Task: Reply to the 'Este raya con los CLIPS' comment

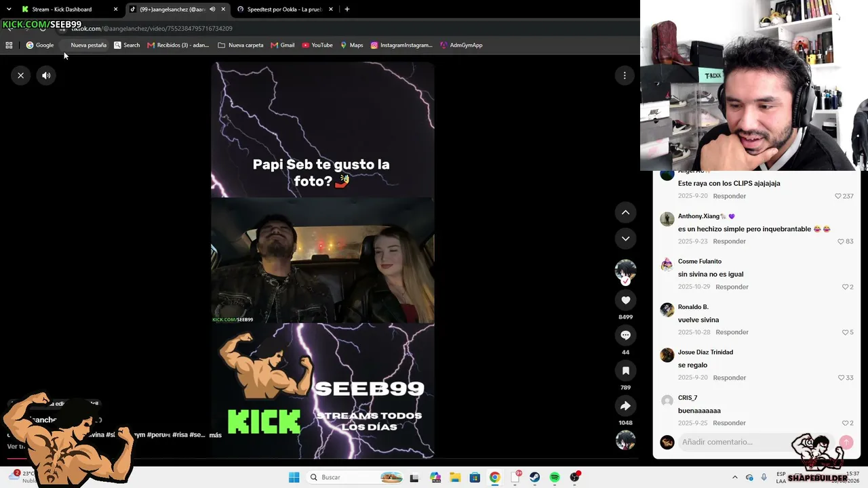Action: coord(729,196)
